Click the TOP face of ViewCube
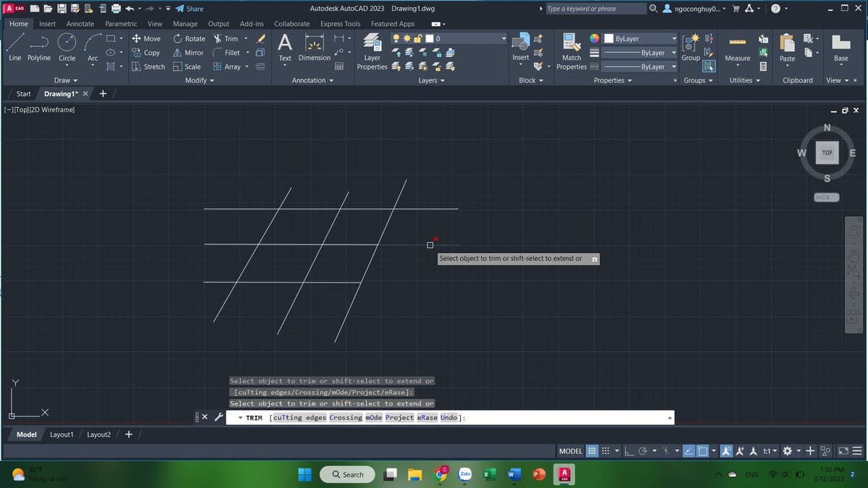This screenshot has width=868, height=488. pyautogui.click(x=827, y=153)
